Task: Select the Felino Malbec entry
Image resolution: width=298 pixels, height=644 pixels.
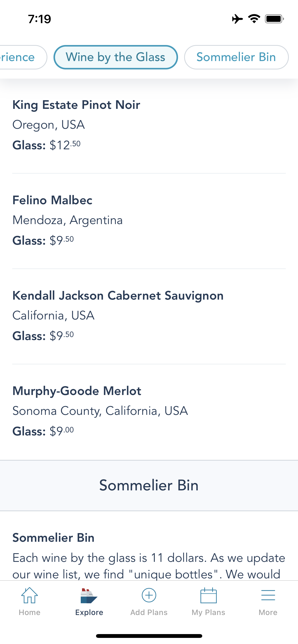Action: (x=52, y=200)
